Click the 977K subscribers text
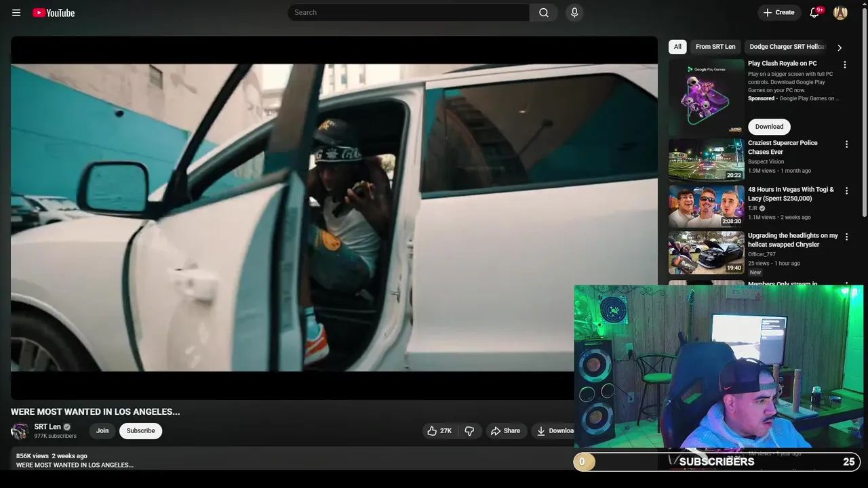 coord(56,436)
